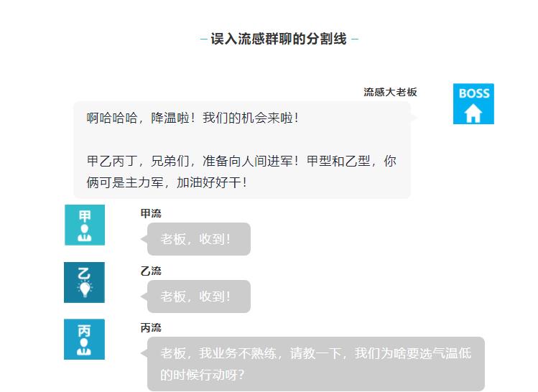The height and width of the screenshot is (392, 538).
Task: Click 的时候行动呀 line in 丙流 bubble
Action: (203, 375)
